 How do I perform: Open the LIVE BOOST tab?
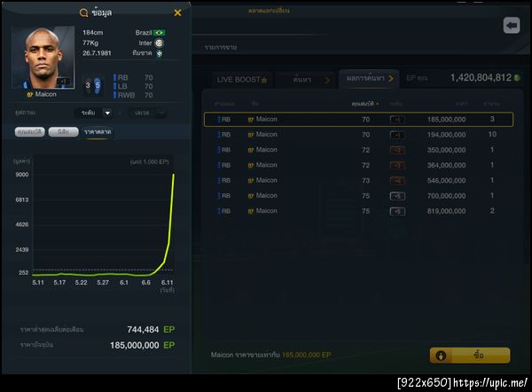click(x=242, y=80)
